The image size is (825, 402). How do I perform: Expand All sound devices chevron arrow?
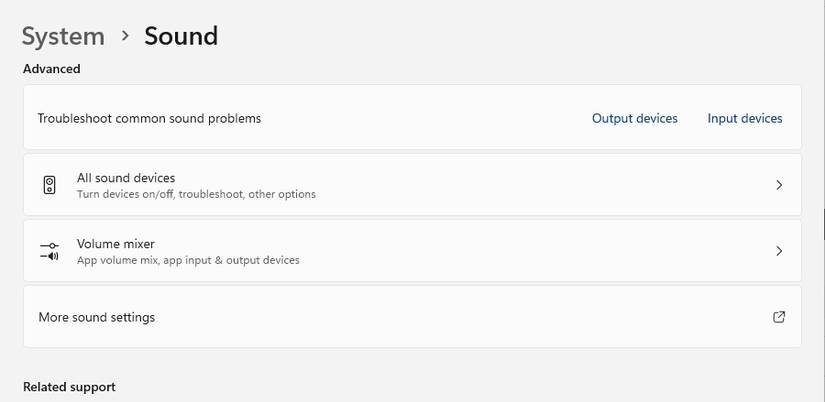click(x=779, y=185)
